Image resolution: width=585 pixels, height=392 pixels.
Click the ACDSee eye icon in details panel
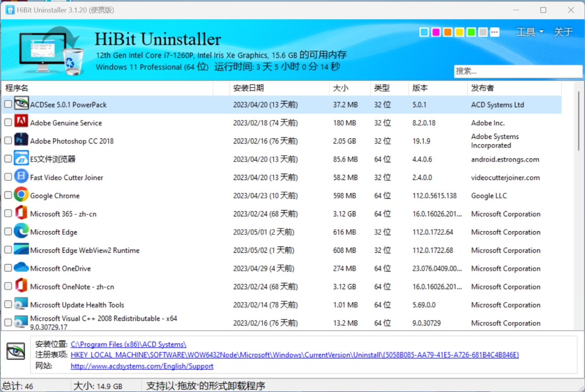(x=16, y=351)
